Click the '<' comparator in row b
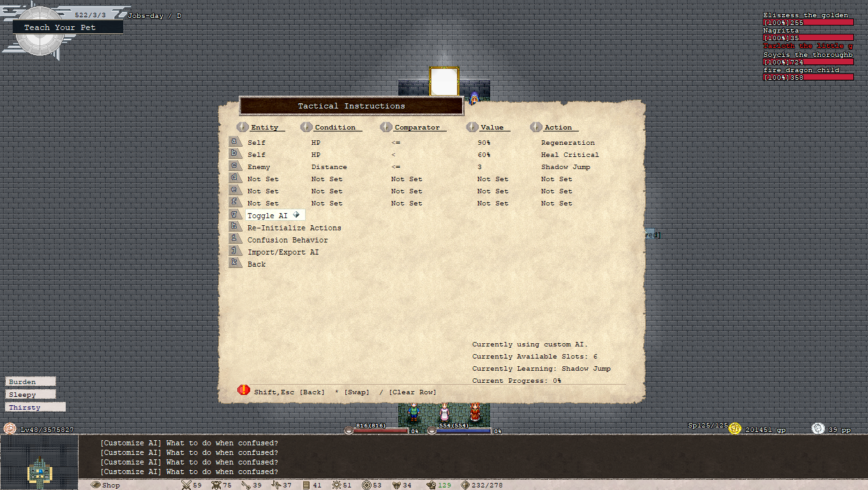Viewport: 868px width, 490px height. [393, 155]
